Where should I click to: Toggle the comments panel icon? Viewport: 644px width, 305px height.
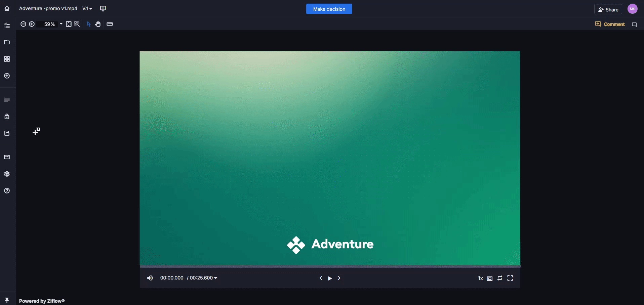[634, 25]
